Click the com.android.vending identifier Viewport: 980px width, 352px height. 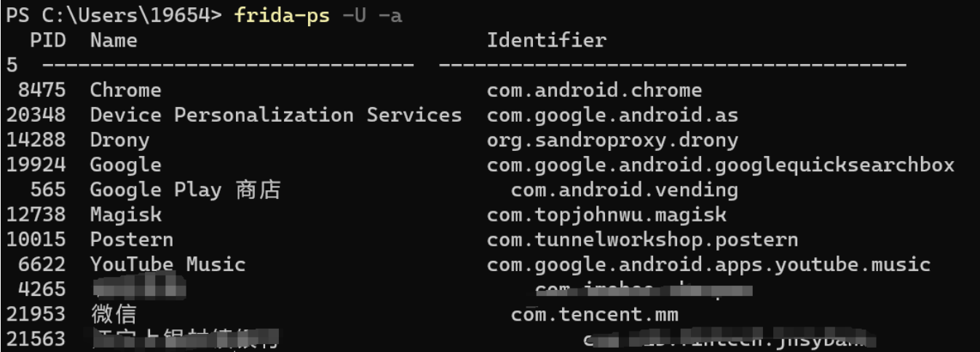click(624, 190)
